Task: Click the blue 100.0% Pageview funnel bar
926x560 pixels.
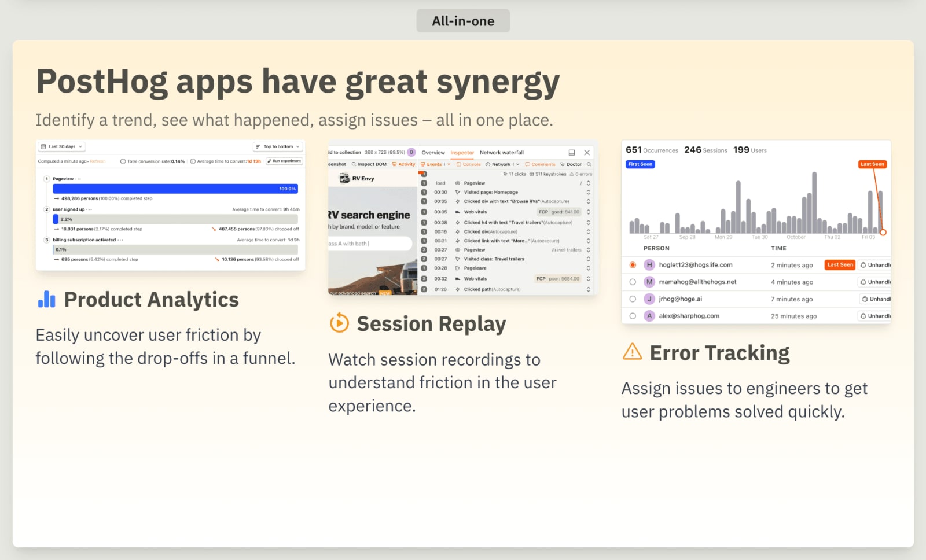Action: point(174,189)
